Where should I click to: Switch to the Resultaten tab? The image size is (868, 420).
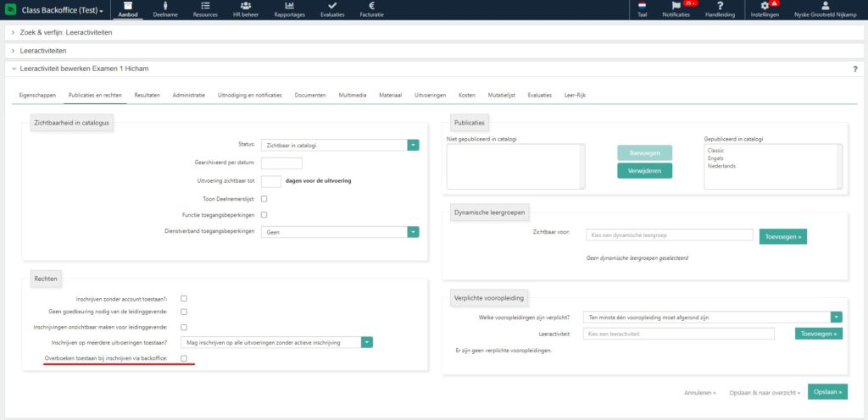click(147, 95)
